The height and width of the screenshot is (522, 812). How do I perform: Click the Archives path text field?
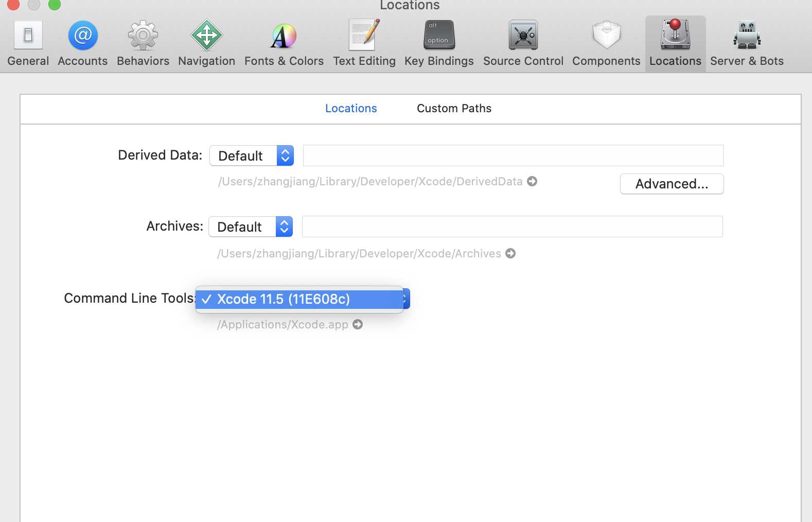(512, 227)
